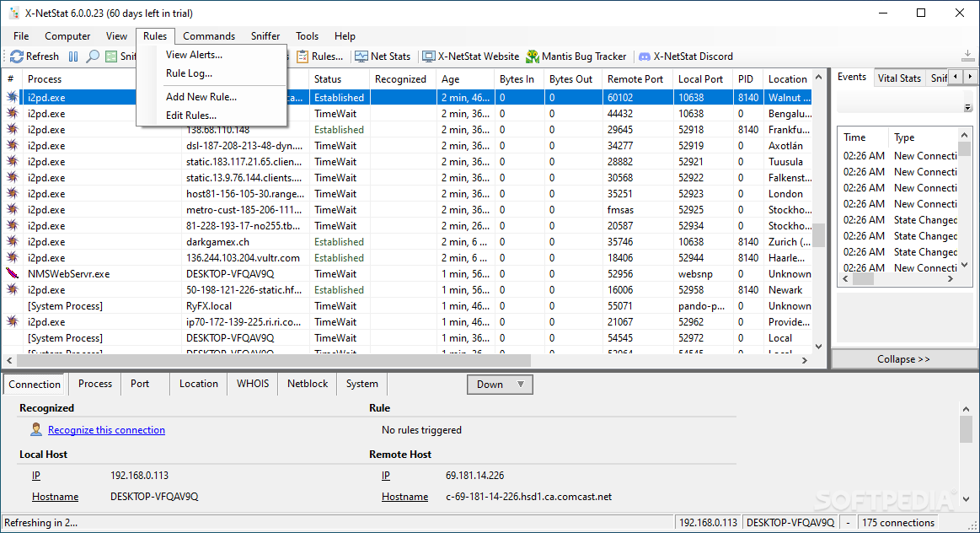Click the person icon beside Recognize this connection
Image resolution: width=980 pixels, height=533 pixels.
36,429
